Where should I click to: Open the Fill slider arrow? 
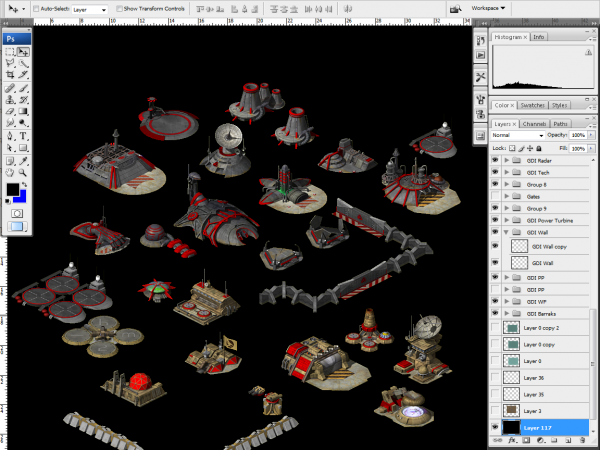pyautogui.click(x=592, y=148)
